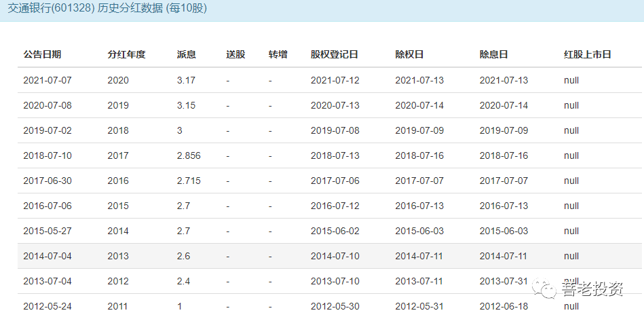
Task: Click the 红股上市日 column header
Action: [588, 54]
